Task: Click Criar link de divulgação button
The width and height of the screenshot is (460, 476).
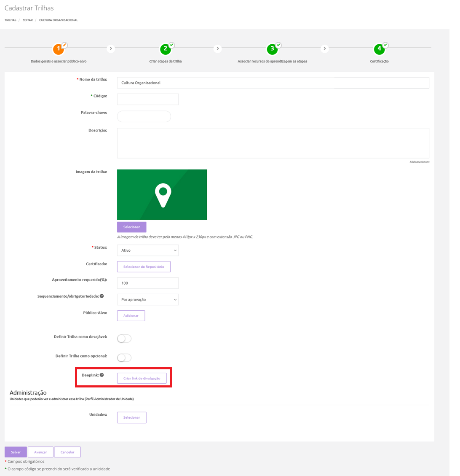Action: (142, 379)
